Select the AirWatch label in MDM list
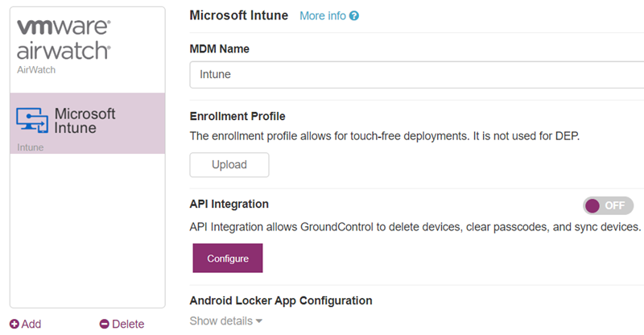Image resolution: width=644 pixels, height=335 pixels. click(x=36, y=70)
